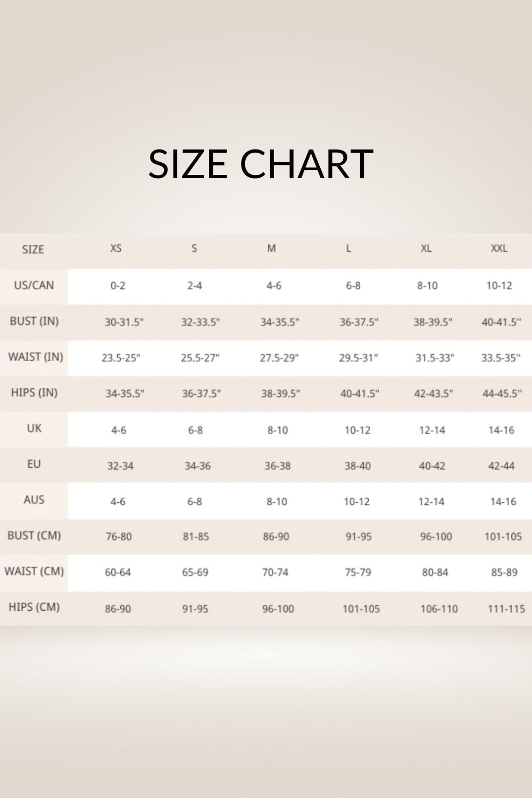Click the 30-31.5" bust measurement cell

[124, 322]
